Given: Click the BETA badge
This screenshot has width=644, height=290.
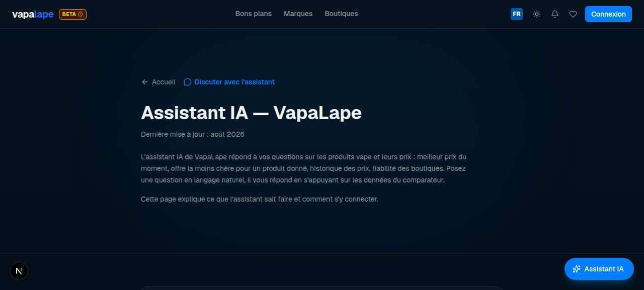Looking at the screenshot, I should point(72,14).
